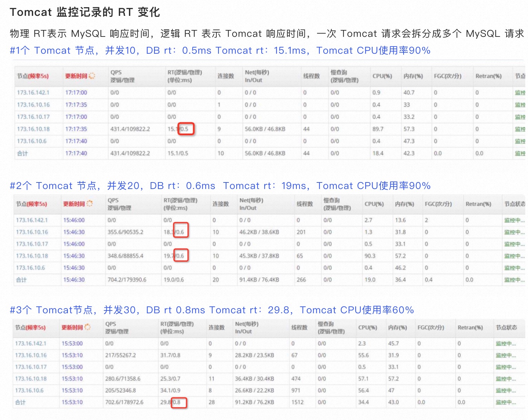This screenshot has width=528, height=420.
Task: Click the QPS value 205/52346.8
Action: click(121, 390)
